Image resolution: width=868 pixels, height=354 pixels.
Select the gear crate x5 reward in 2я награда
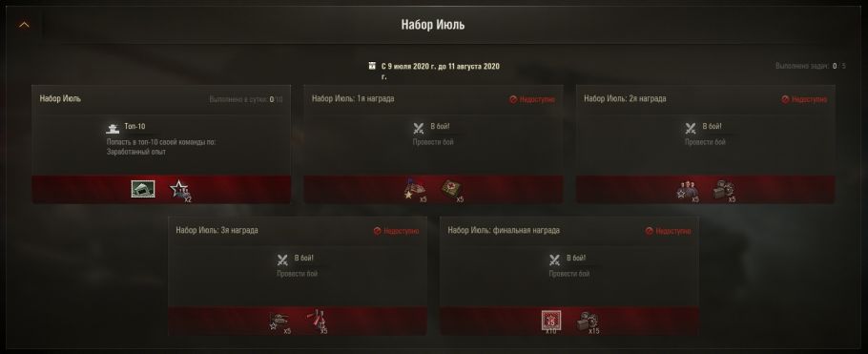point(724,190)
